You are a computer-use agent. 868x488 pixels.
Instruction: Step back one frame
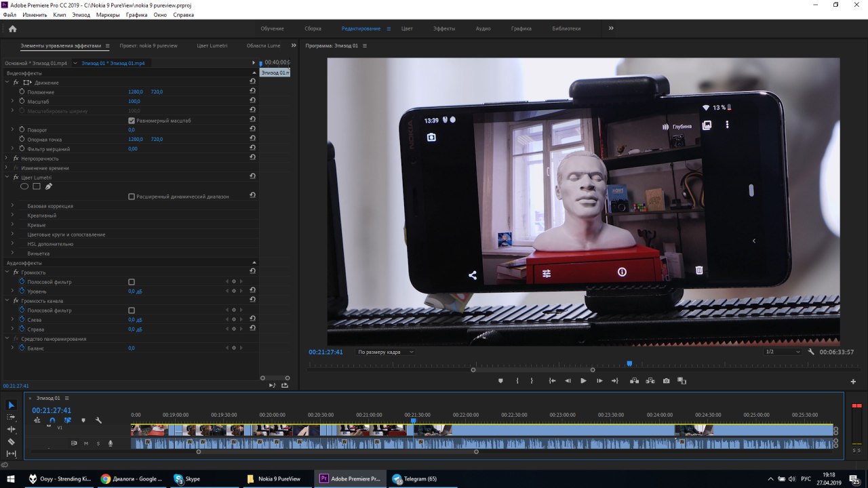(x=568, y=381)
